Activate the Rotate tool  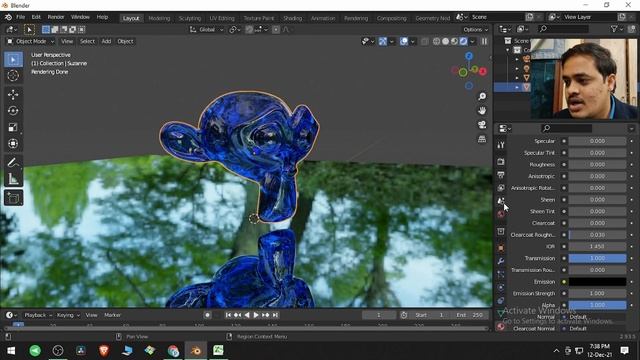coord(13,111)
